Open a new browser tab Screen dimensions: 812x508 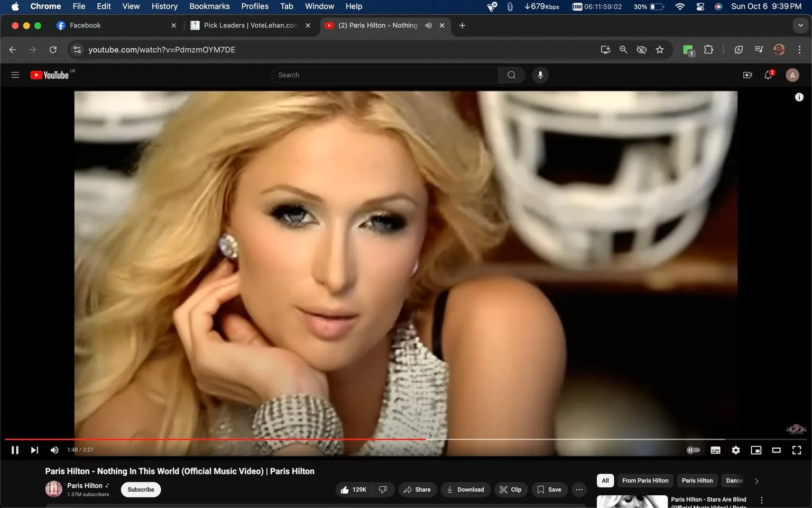pyautogui.click(x=462, y=25)
